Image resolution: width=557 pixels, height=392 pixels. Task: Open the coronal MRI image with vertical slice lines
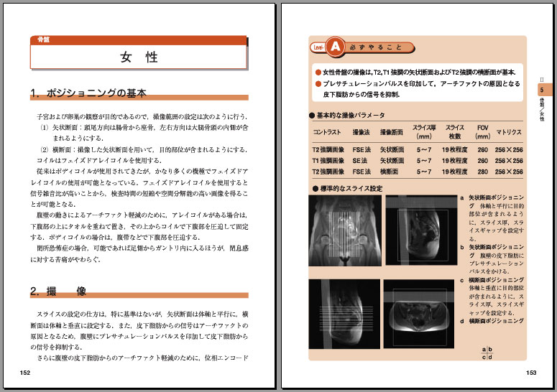tap(345, 230)
